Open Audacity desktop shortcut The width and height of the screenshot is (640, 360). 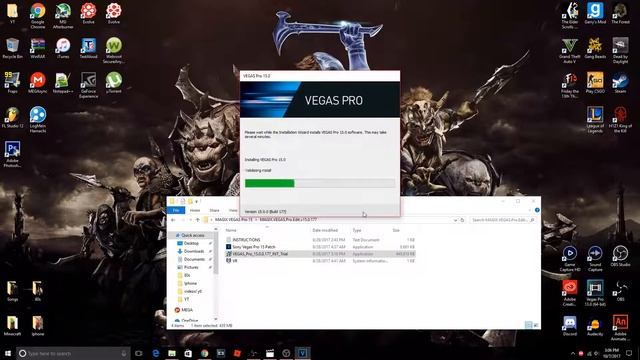[x=595, y=326]
